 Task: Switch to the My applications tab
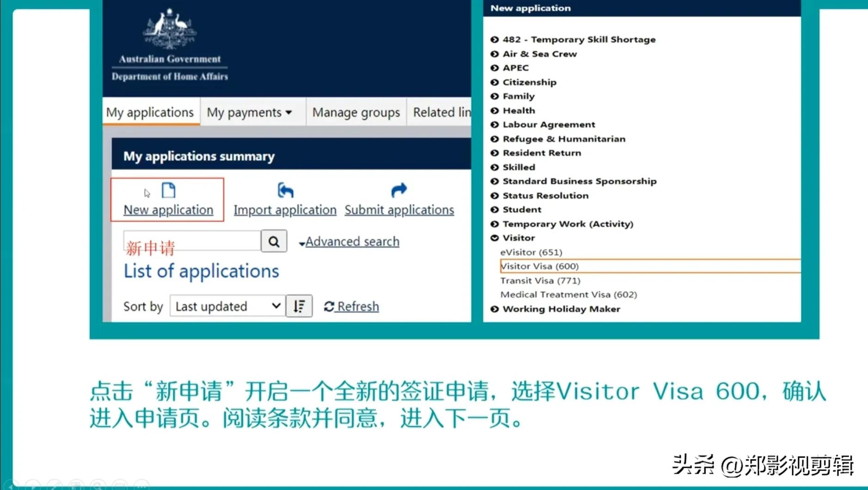click(x=150, y=112)
